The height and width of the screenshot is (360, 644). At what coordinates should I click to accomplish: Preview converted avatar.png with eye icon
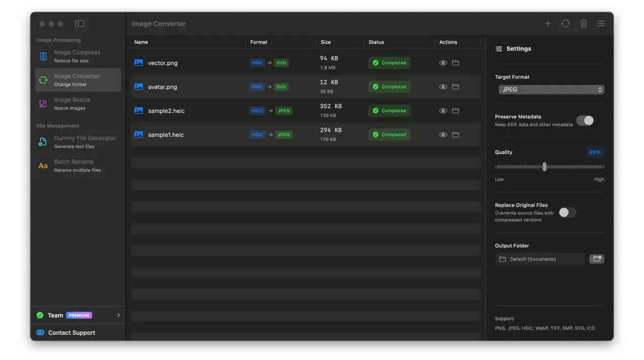pos(443,87)
